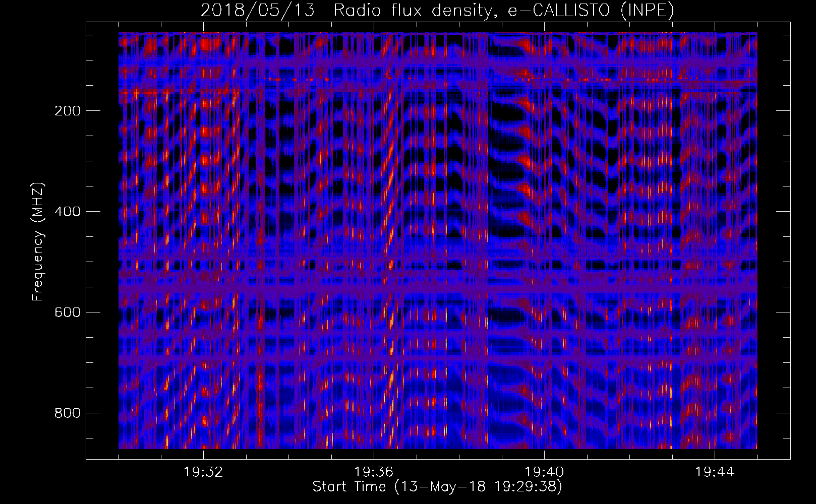Viewport: 816px width, 504px height.
Task: Click the 19:40 time tick label
Action: tap(544, 472)
